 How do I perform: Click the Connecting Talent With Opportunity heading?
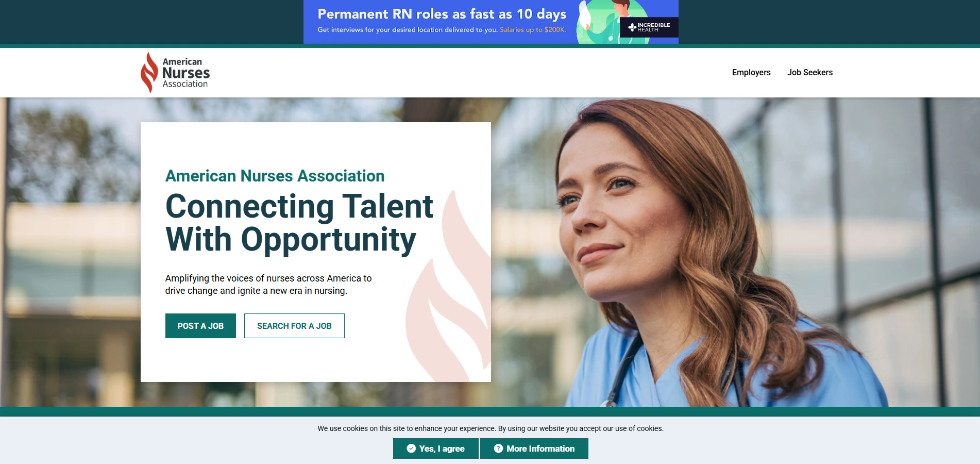tap(299, 223)
